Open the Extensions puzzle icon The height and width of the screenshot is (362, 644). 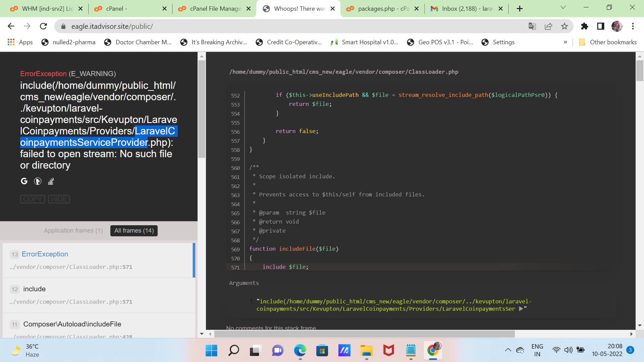tap(585, 26)
